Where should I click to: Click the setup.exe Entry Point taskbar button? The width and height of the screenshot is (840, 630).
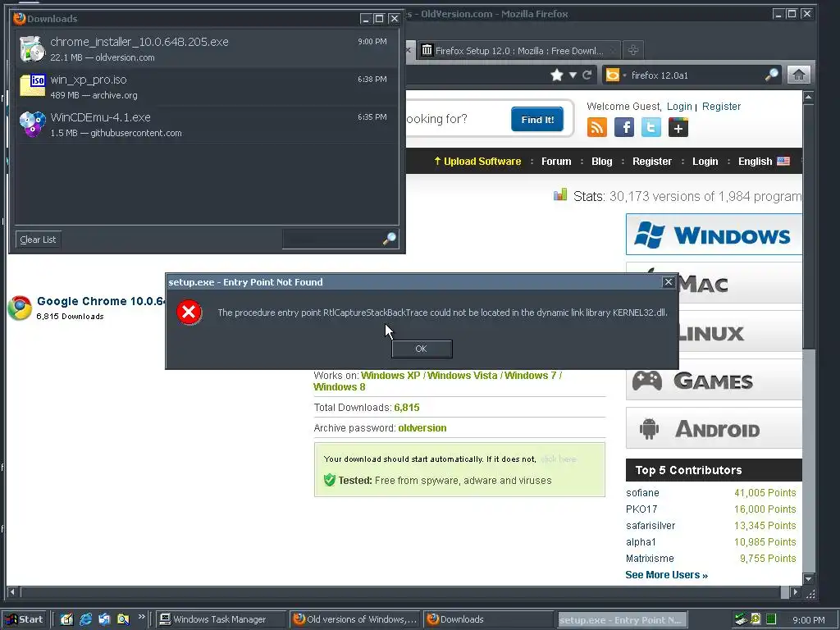coord(622,620)
